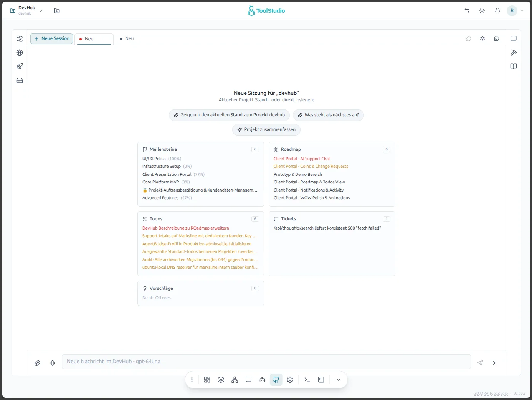
Task: Click the gear icon in bottom dock
Action: click(x=290, y=380)
